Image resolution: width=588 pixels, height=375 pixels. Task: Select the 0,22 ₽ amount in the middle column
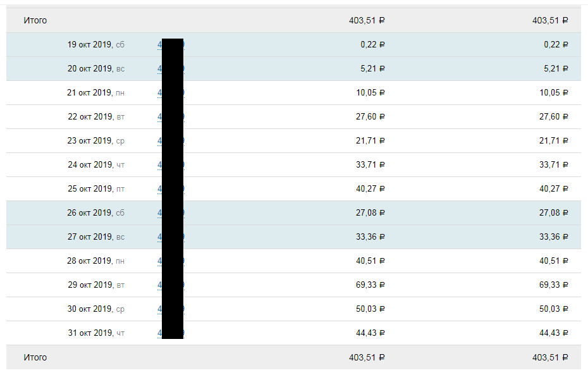[x=372, y=45]
